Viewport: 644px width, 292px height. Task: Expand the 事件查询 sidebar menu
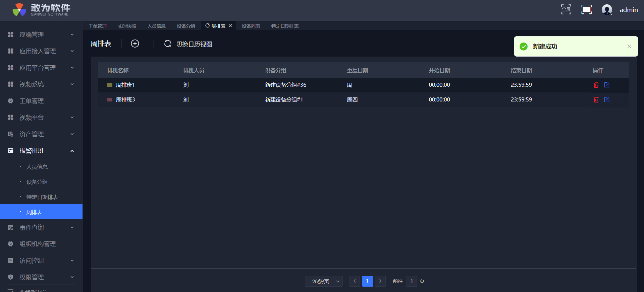tap(41, 228)
